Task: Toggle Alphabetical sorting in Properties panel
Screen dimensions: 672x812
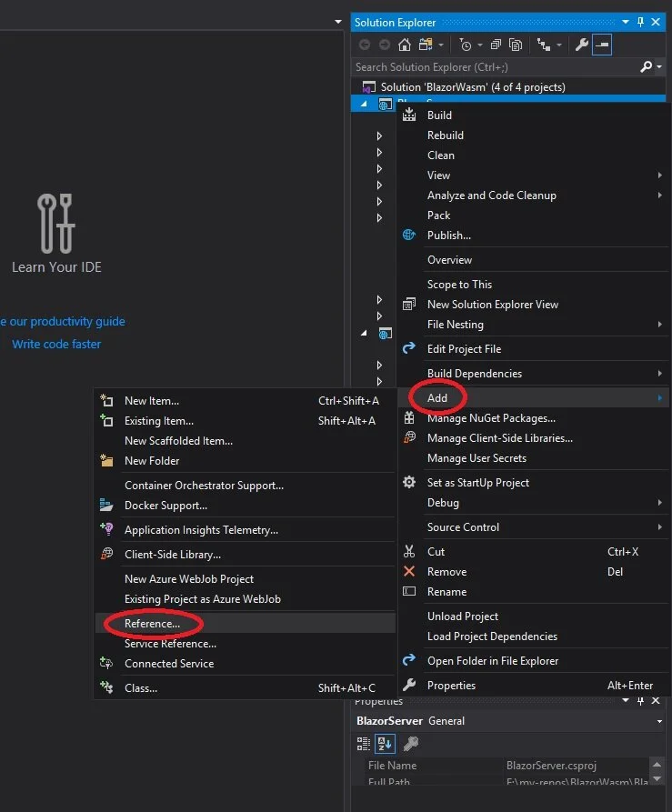Action: (385, 744)
